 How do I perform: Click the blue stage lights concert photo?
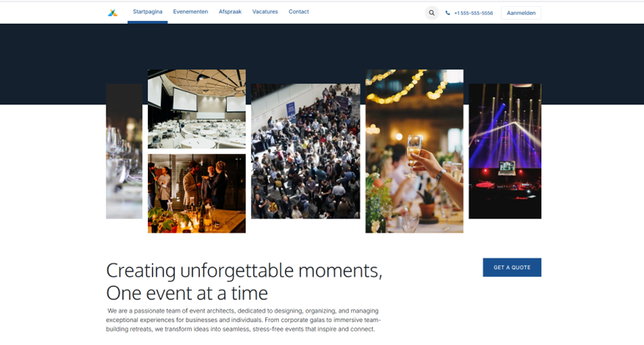click(505, 151)
